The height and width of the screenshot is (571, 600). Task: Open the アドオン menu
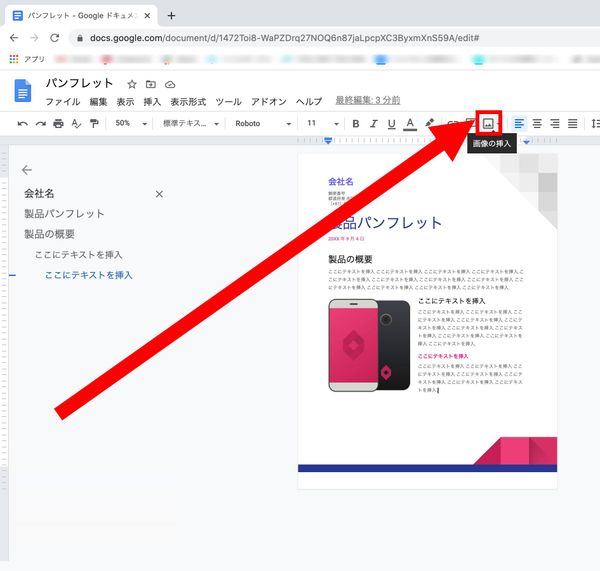click(269, 101)
